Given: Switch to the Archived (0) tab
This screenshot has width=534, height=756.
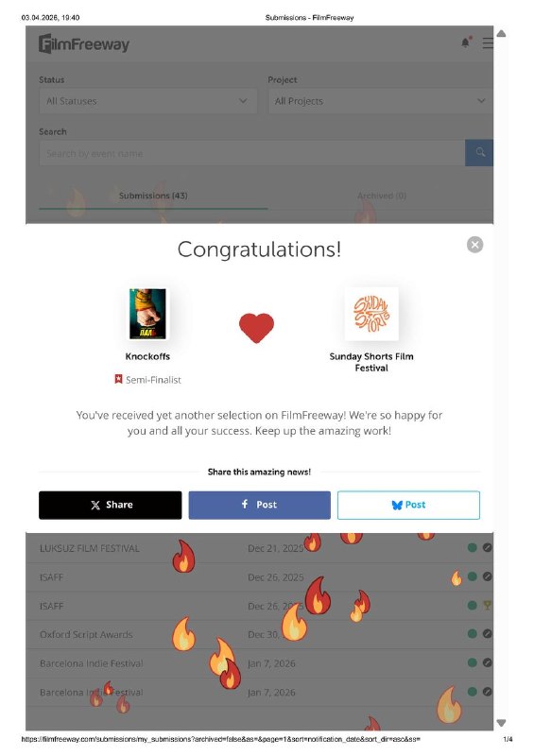Looking at the screenshot, I should click(381, 196).
